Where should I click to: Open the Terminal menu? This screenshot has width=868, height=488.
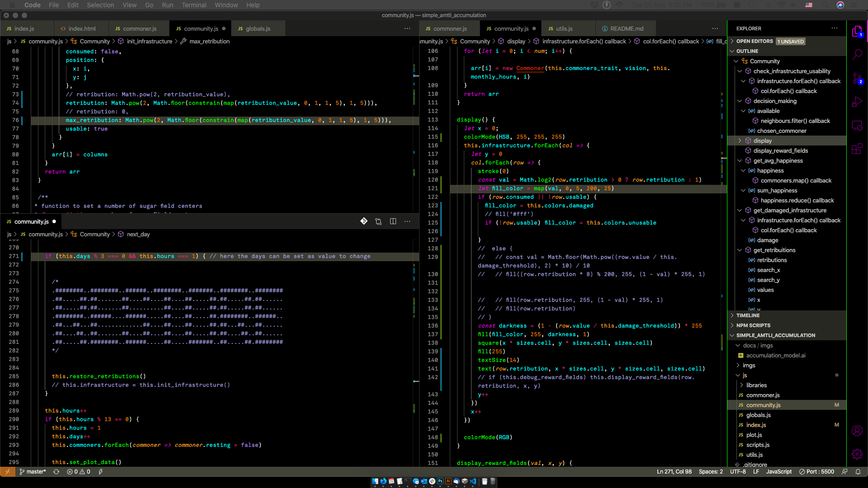click(193, 5)
